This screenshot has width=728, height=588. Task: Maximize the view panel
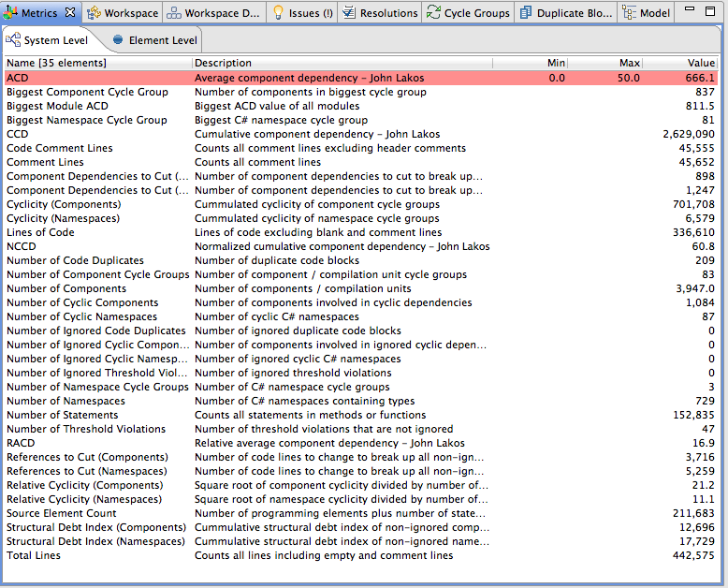710,11
